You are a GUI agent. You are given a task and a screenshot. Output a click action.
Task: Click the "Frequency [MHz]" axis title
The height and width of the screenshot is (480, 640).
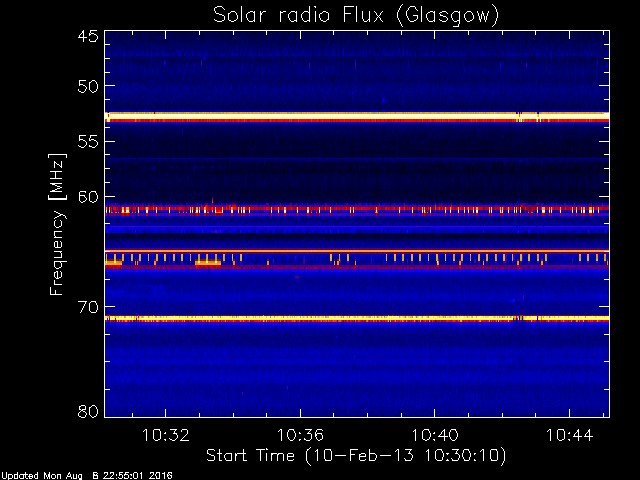point(57,224)
